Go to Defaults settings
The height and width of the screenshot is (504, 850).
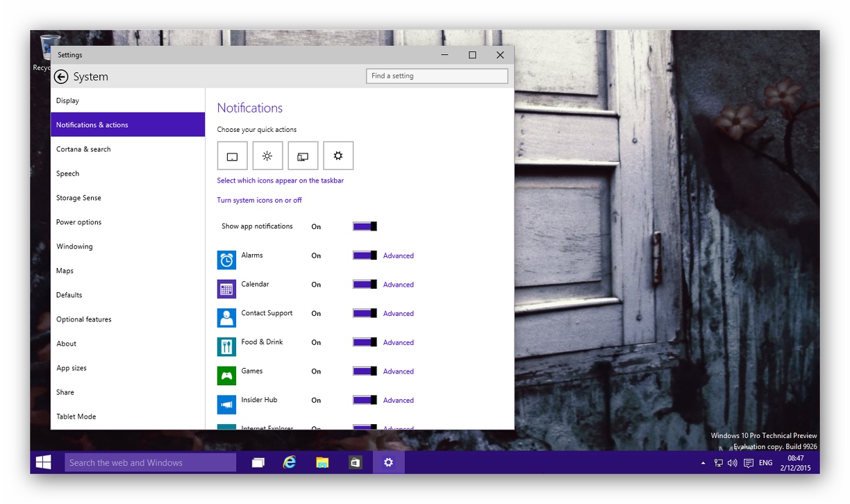(128, 295)
